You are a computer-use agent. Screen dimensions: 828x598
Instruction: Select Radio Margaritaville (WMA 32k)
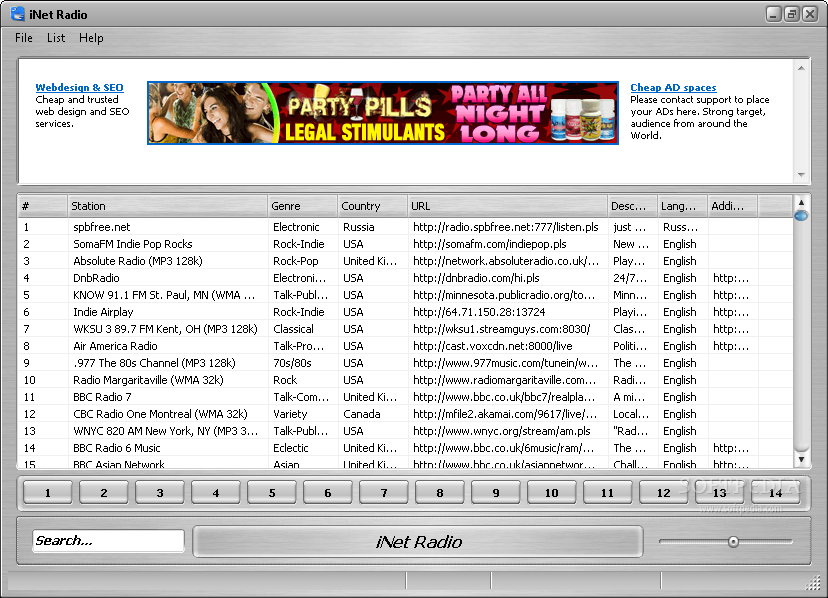405,380
